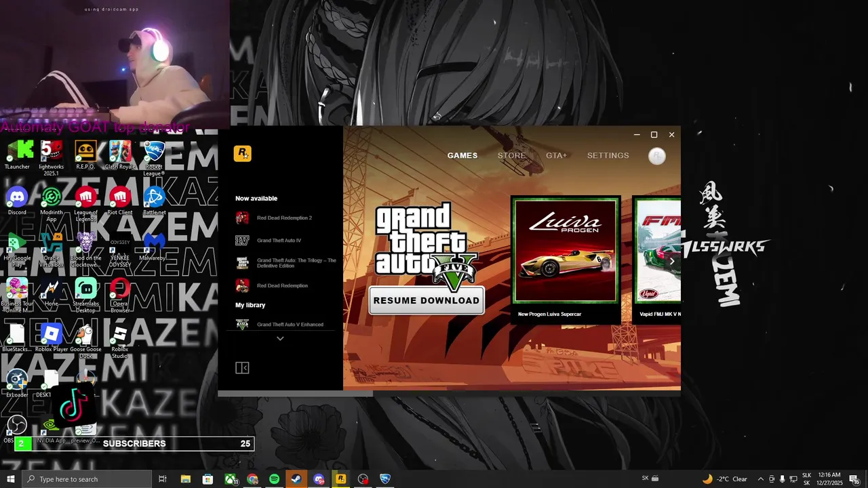Open the notification center icon
This screenshot has width=868, height=488.
click(854, 479)
